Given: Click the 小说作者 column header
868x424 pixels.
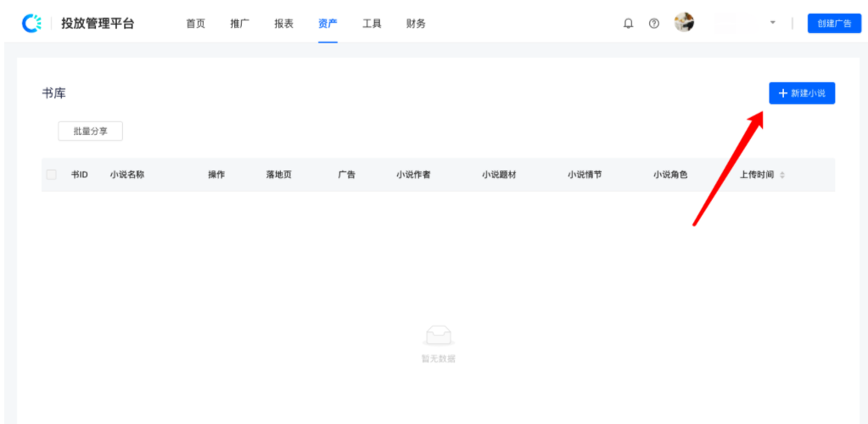Looking at the screenshot, I should pos(413,175).
